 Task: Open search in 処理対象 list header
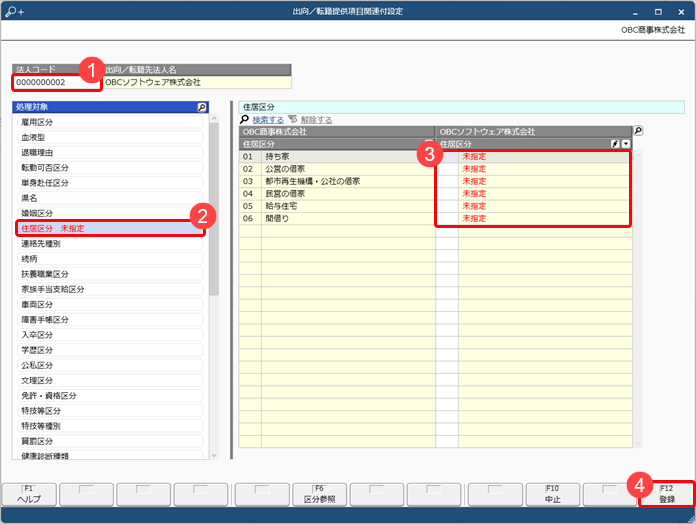pos(202,107)
